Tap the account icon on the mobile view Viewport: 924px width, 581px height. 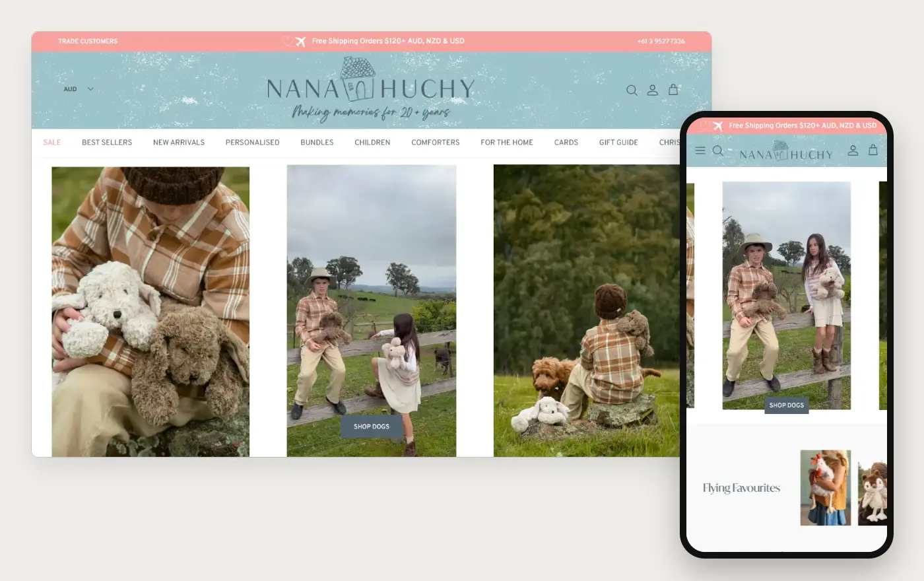coord(853,150)
